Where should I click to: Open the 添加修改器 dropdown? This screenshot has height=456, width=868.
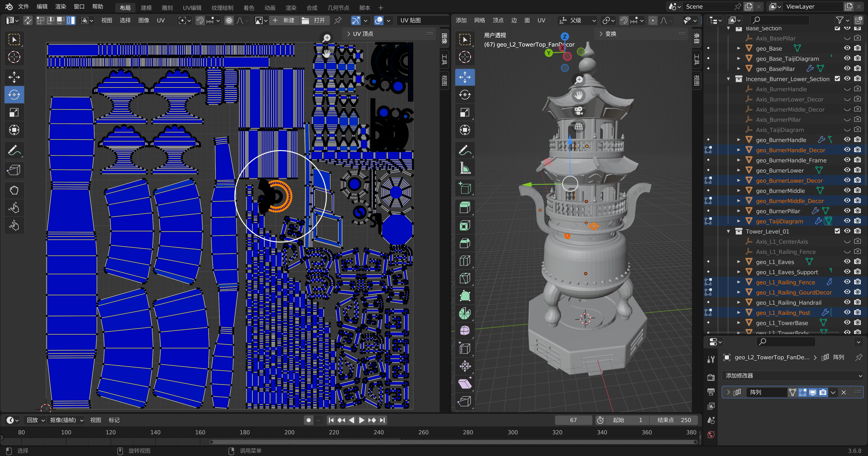(792, 376)
